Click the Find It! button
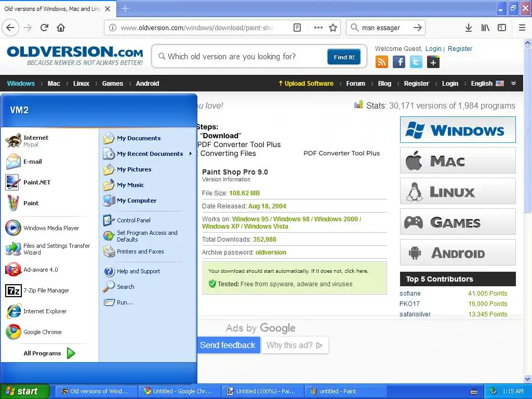The width and height of the screenshot is (532, 399). coord(344,57)
